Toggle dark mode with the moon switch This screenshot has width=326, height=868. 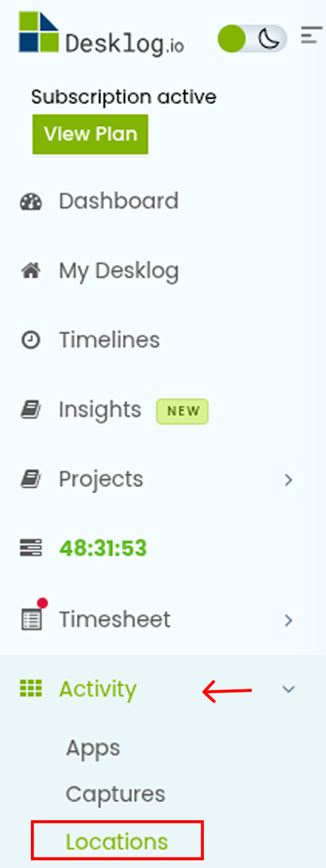click(269, 38)
